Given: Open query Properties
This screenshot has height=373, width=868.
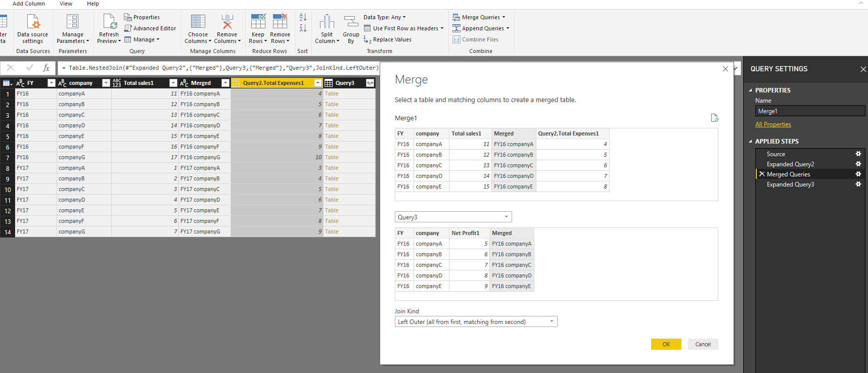Looking at the screenshot, I should click(142, 17).
